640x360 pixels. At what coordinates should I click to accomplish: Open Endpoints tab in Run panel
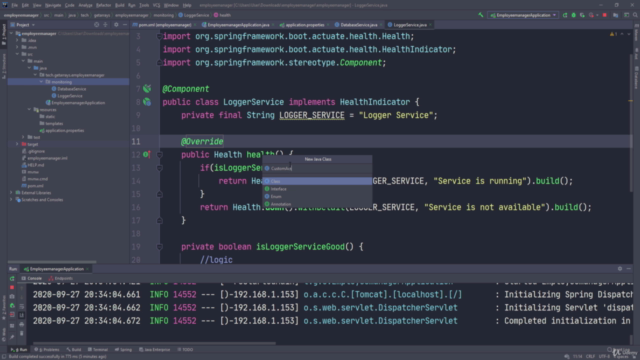60,278
